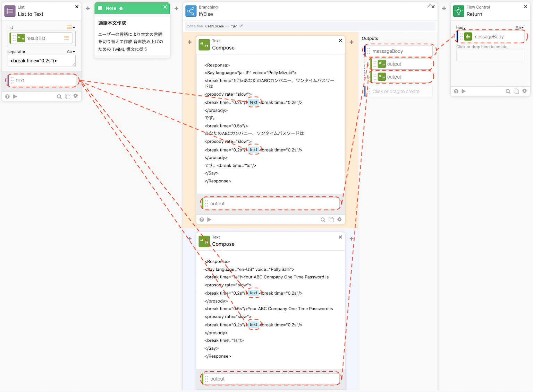Run the Return card using play icon
Viewport: 533px width, 392px height.
tap(464, 92)
